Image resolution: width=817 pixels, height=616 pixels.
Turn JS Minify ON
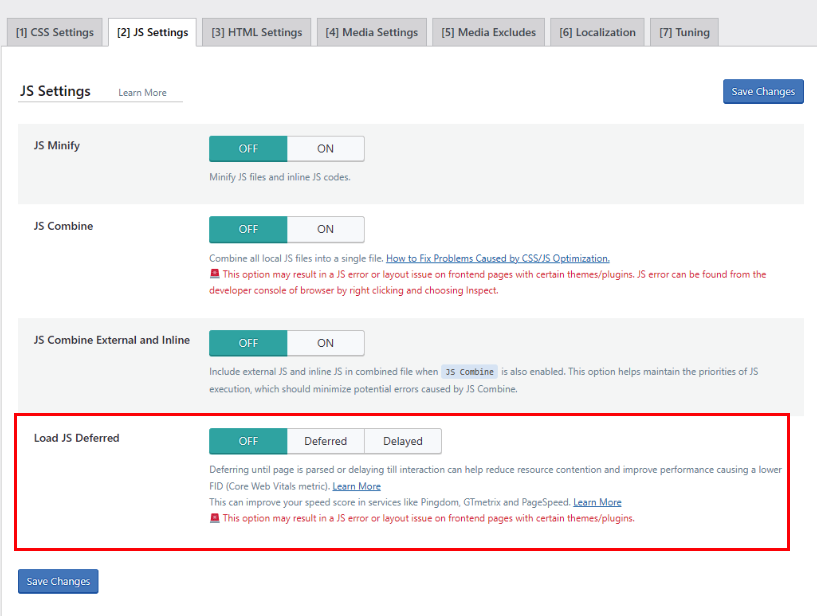326,149
